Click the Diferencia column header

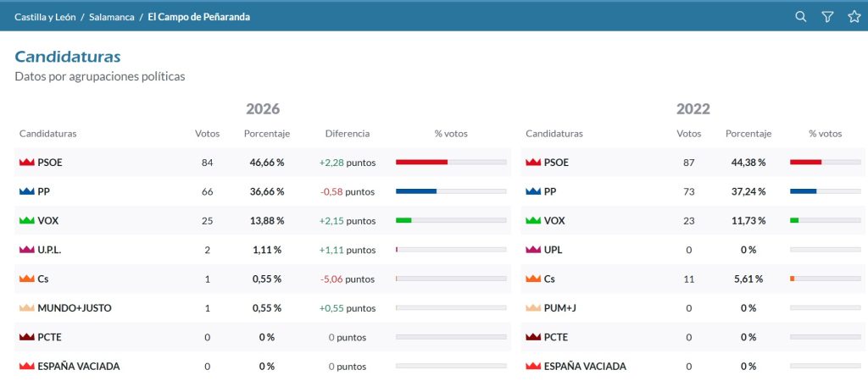click(347, 133)
